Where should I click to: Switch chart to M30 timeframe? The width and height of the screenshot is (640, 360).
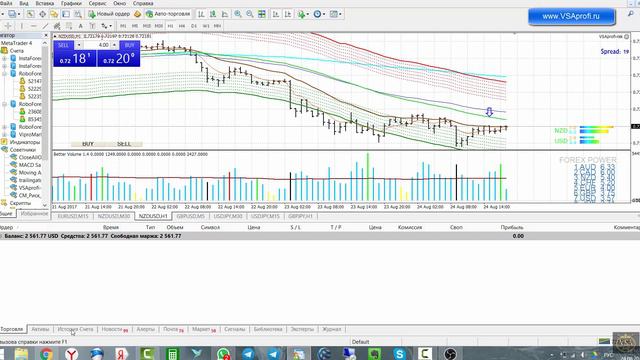click(x=158, y=26)
